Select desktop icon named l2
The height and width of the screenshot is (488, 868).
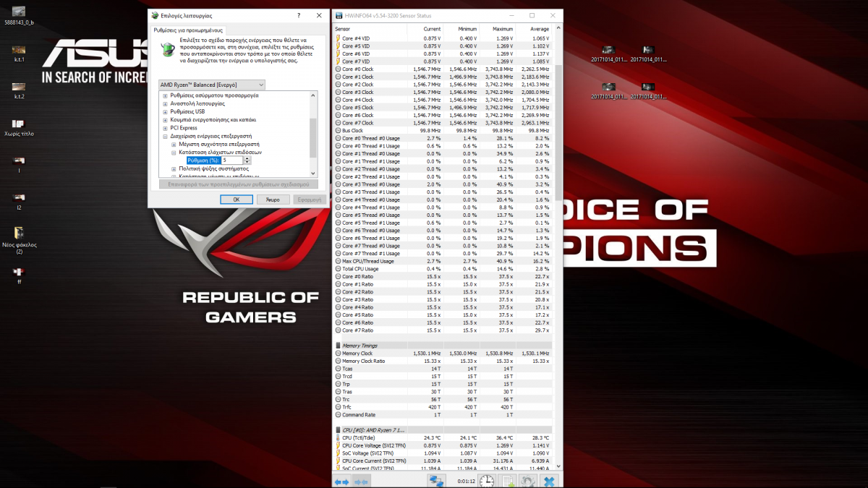point(20,202)
